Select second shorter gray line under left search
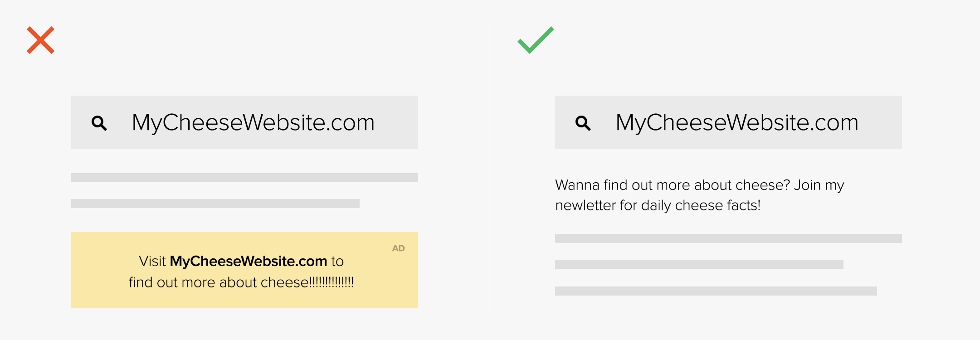This screenshot has width=980, height=340. pos(215,204)
